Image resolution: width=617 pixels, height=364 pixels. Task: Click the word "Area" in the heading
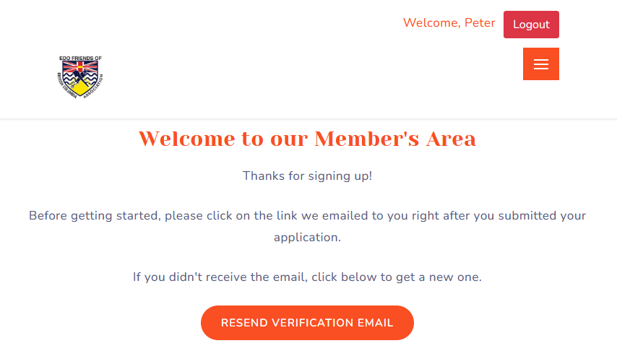click(x=451, y=139)
